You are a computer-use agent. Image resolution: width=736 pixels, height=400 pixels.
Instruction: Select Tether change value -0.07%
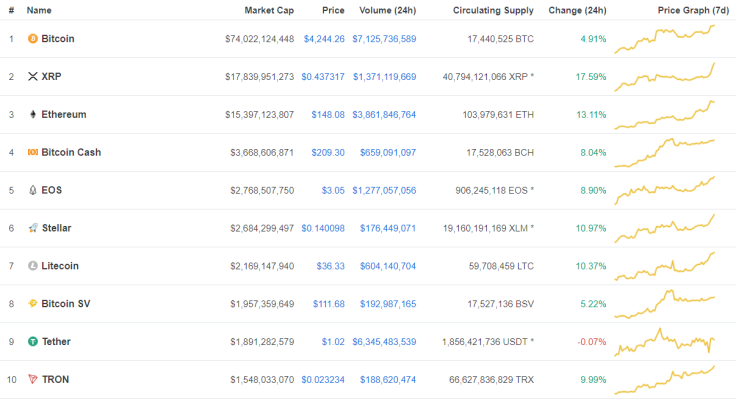click(x=591, y=342)
